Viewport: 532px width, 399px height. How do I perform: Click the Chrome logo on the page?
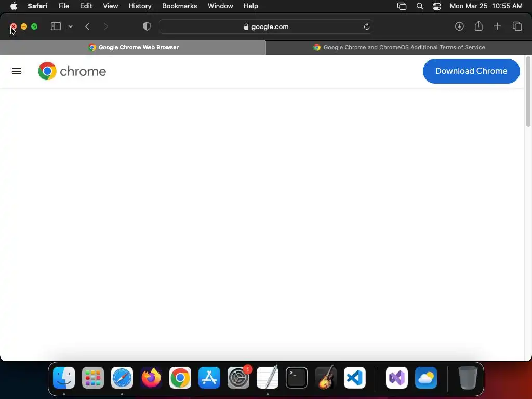[x=72, y=71]
